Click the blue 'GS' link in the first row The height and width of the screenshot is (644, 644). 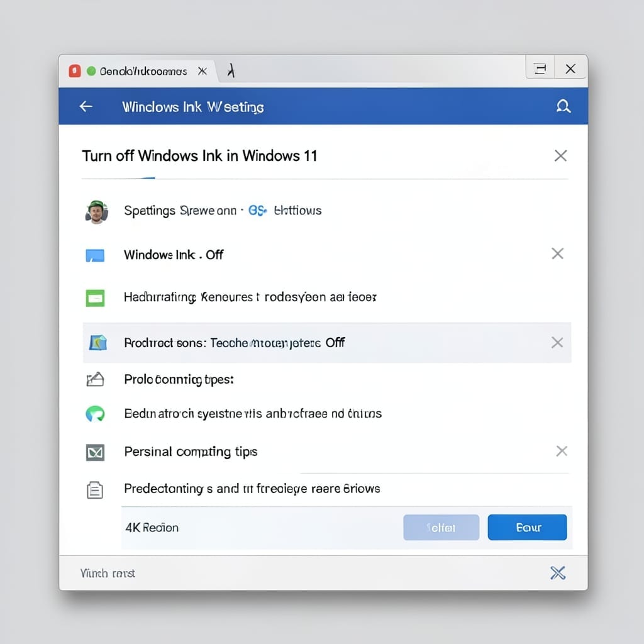(257, 211)
